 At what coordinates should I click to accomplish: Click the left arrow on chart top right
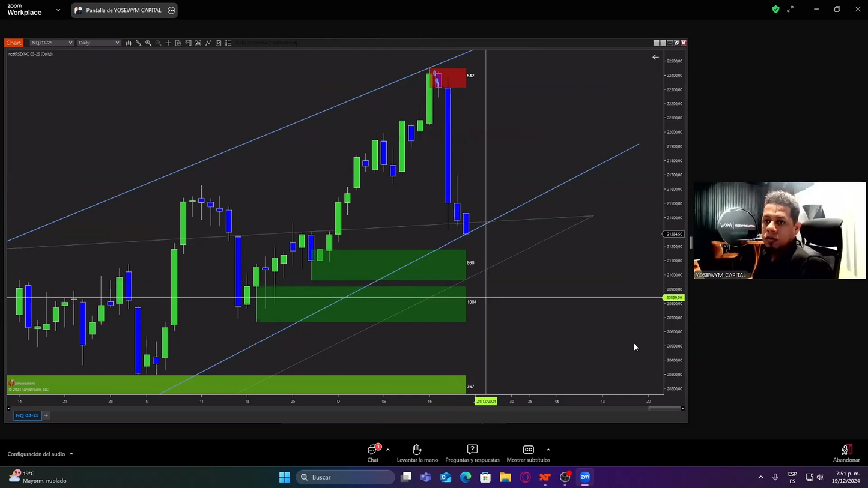coord(655,58)
